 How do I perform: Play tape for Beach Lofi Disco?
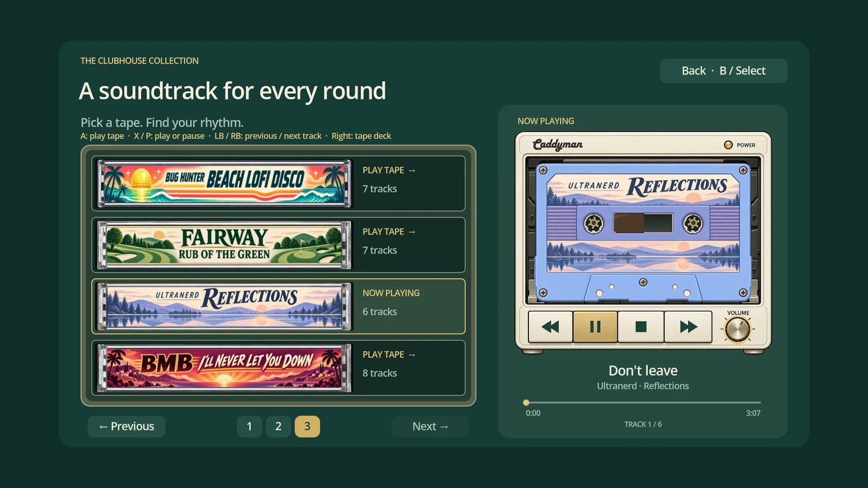(x=389, y=170)
